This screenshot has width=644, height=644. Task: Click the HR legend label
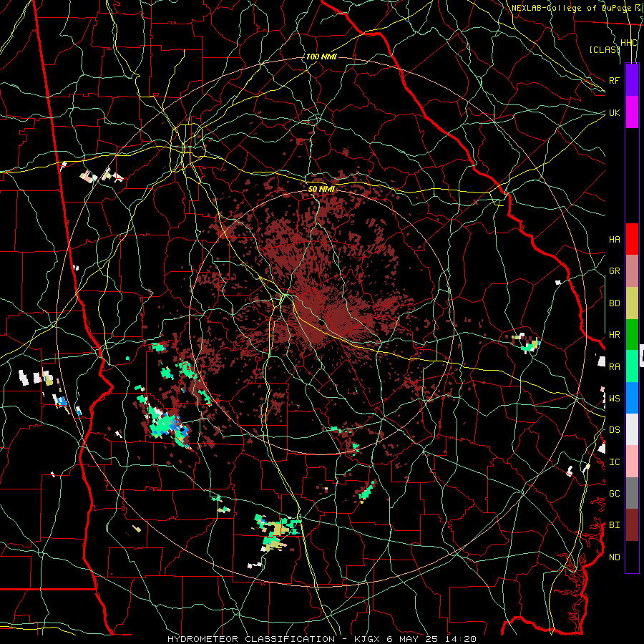pos(614,335)
